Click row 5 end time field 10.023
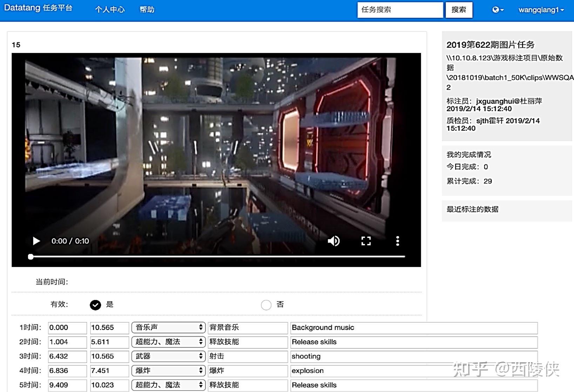Screen dimensions: 574x392 (x=109, y=385)
